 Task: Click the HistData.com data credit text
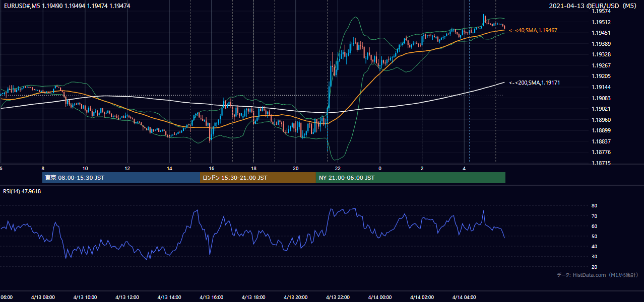[598, 275]
